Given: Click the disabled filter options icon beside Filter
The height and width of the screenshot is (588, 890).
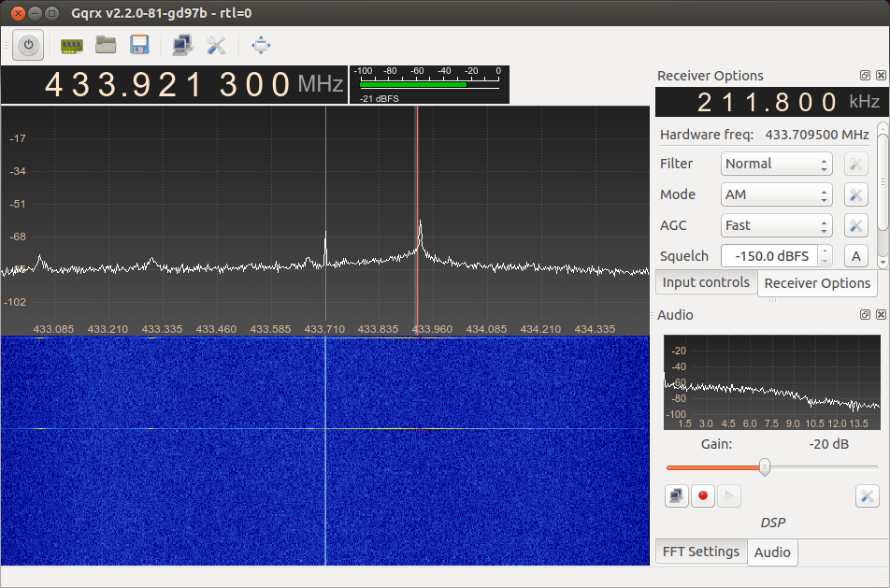Looking at the screenshot, I should coord(856,164).
